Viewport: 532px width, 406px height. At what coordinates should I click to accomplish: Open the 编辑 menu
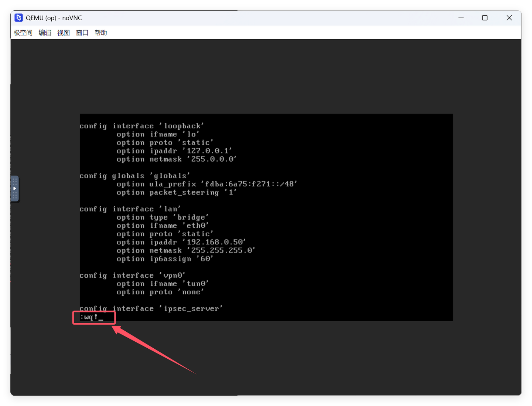pos(45,33)
